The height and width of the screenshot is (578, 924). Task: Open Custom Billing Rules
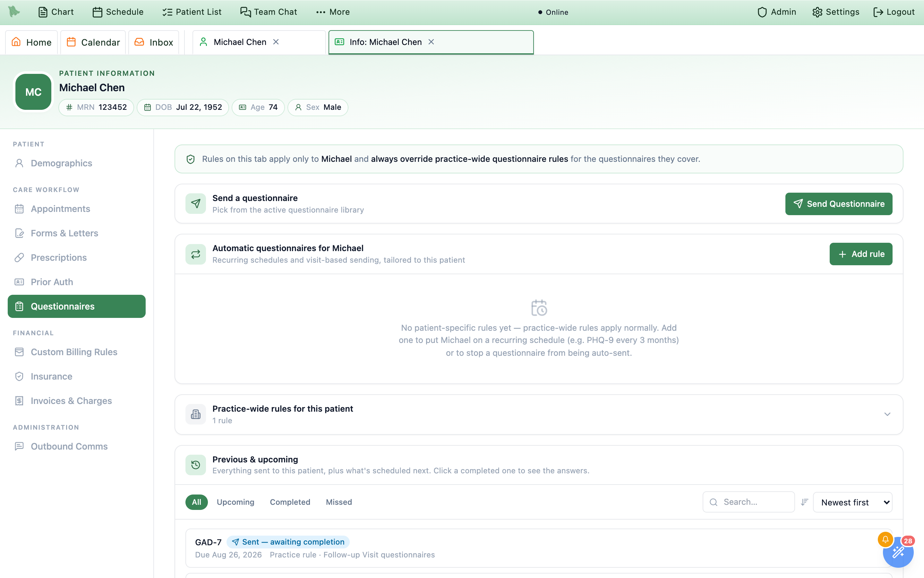[76, 352]
